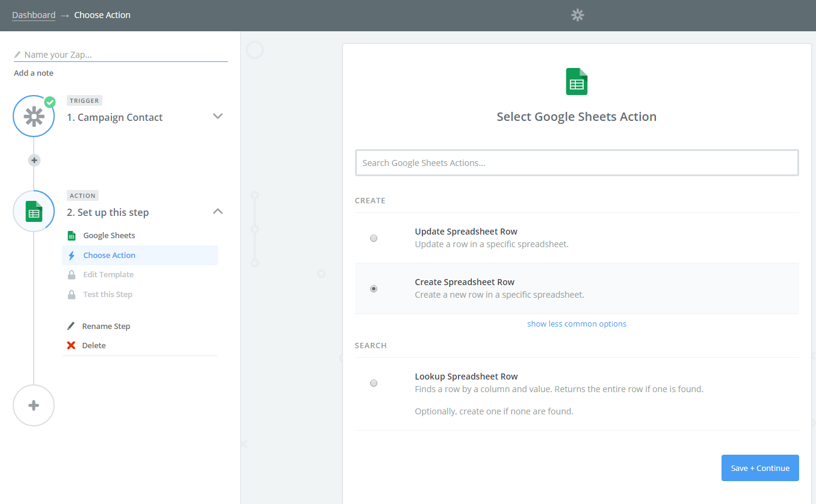Expand the Campaign Contact trigger step
Image resolution: width=816 pixels, height=504 pixels.
(218, 116)
